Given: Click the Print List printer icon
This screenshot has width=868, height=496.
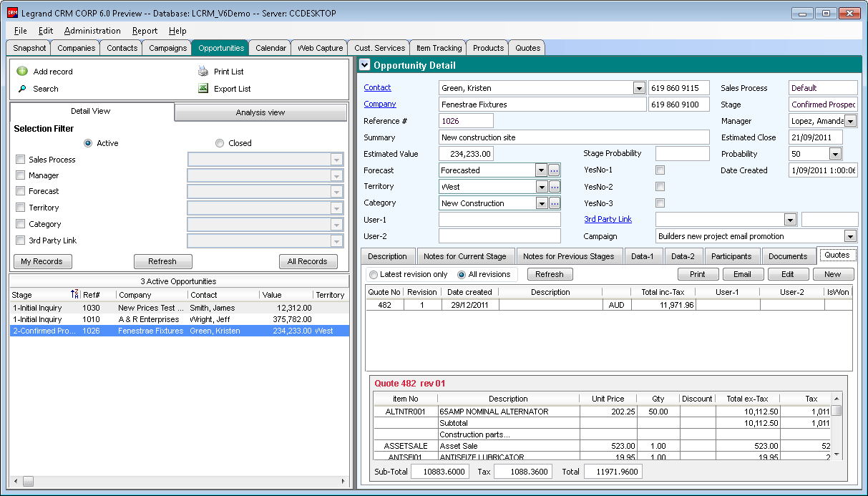Looking at the screenshot, I should click(x=203, y=72).
